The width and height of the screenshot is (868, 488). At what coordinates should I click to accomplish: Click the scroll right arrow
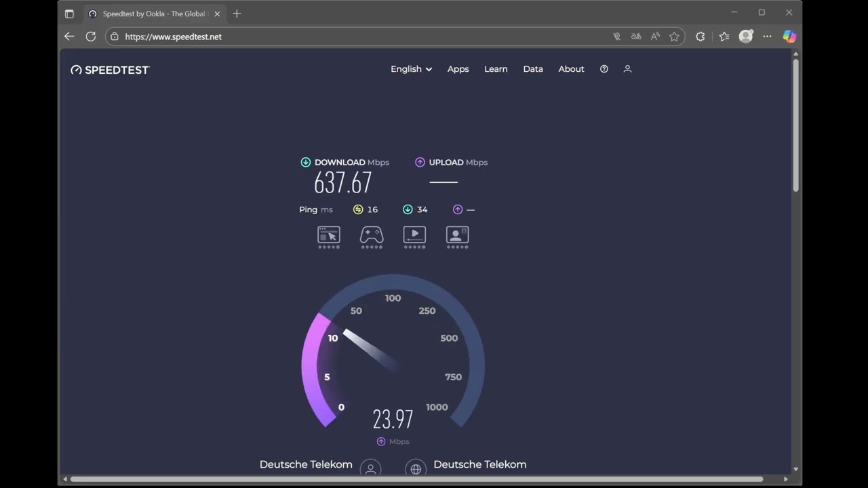(786, 479)
